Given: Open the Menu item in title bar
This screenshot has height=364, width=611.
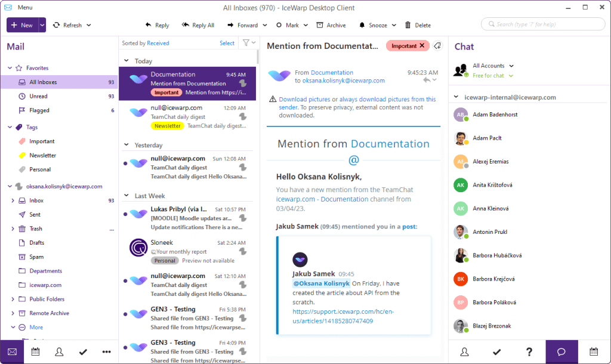Looking at the screenshot, I should point(25,7).
